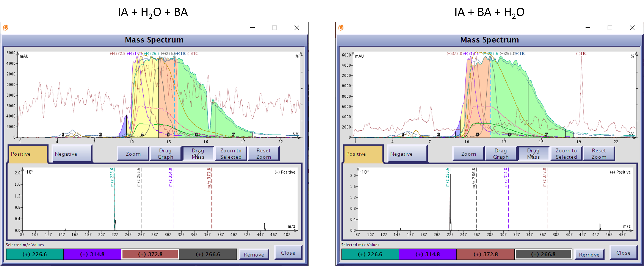This screenshot has height=266, width=644.
Task: Select (+) 314.8 swatch in right window
Action: tap(428, 254)
